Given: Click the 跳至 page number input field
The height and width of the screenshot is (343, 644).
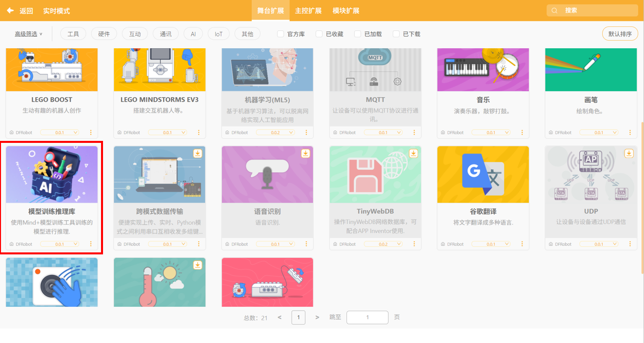Looking at the screenshot, I should [x=367, y=317].
